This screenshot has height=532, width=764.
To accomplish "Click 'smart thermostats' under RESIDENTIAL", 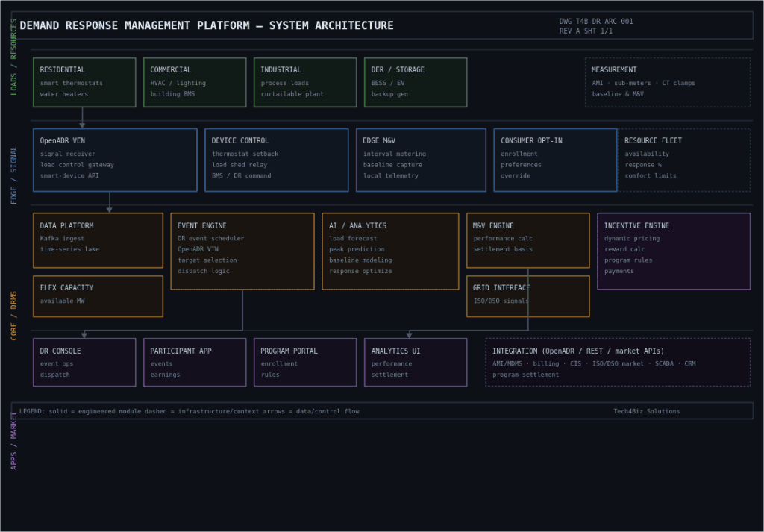I will (72, 83).
